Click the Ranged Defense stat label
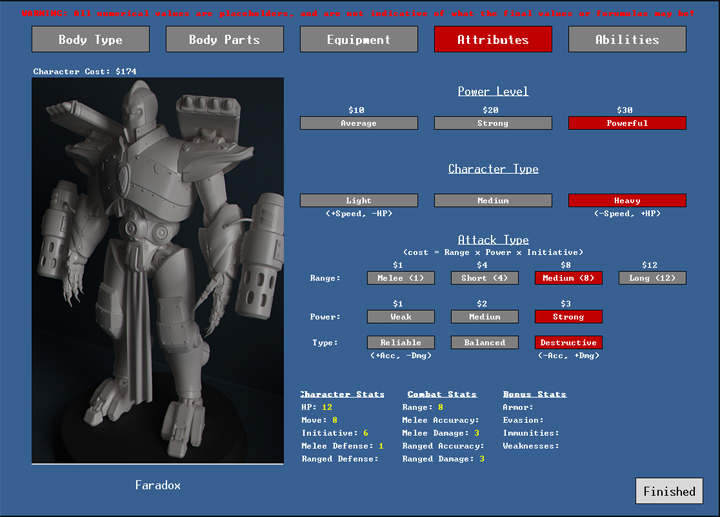The image size is (720, 517). pos(340,458)
